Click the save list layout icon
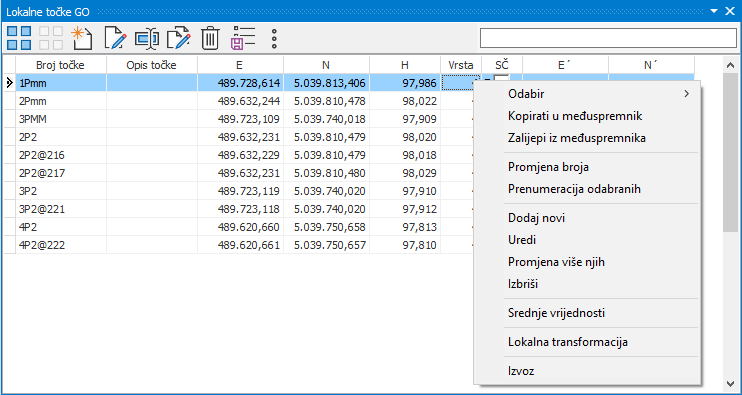The height and width of the screenshot is (395, 742). coord(243,38)
